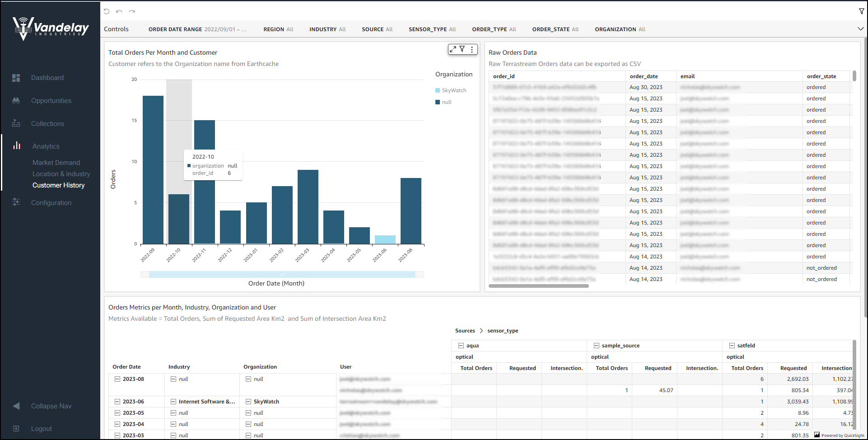
Task: Click the redo arrow icon
Action: [x=132, y=11]
